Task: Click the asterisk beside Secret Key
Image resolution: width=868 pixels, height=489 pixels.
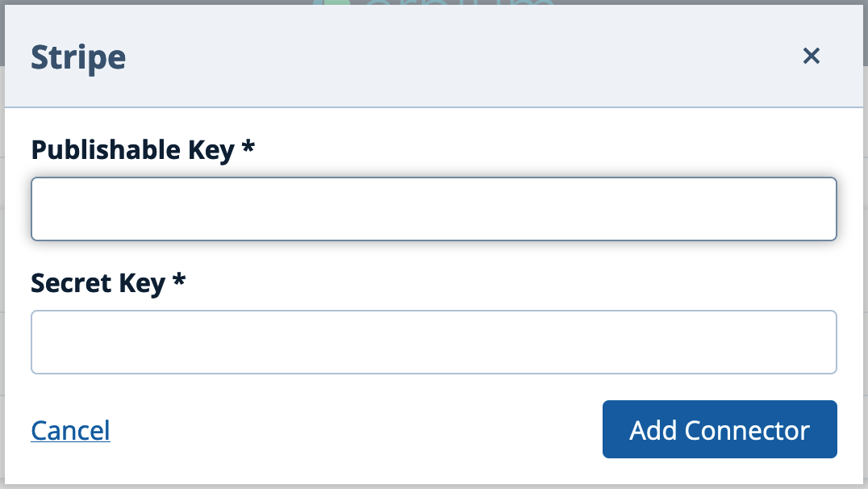Action: 179,282
